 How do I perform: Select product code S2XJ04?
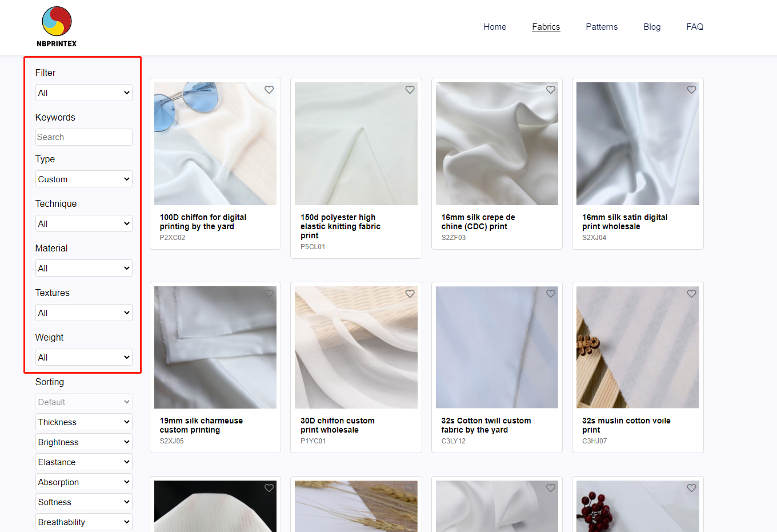tap(594, 238)
